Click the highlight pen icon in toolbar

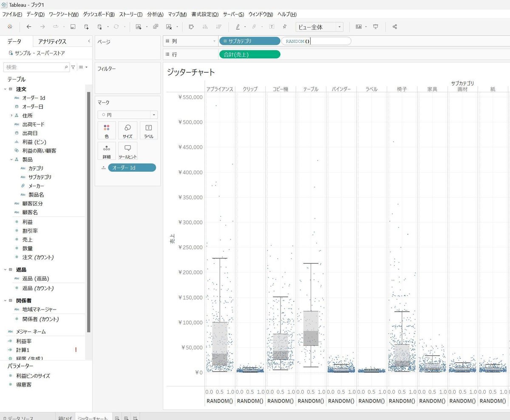238,27
